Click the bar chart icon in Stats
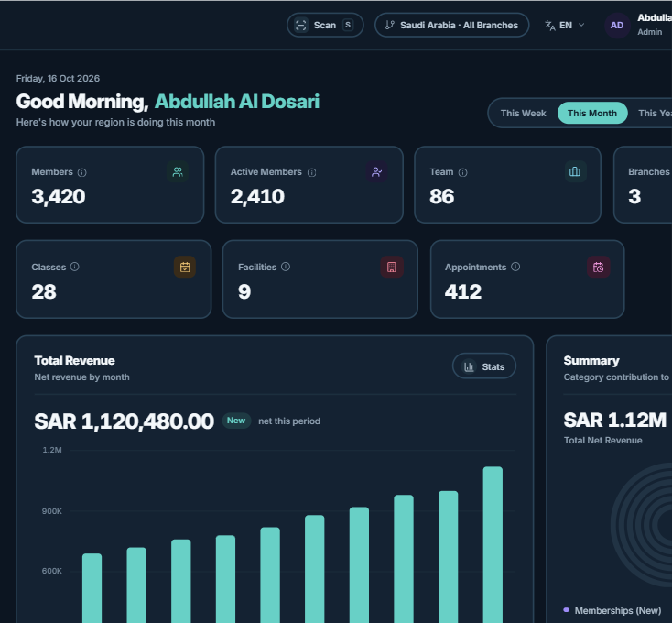 click(469, 366)
